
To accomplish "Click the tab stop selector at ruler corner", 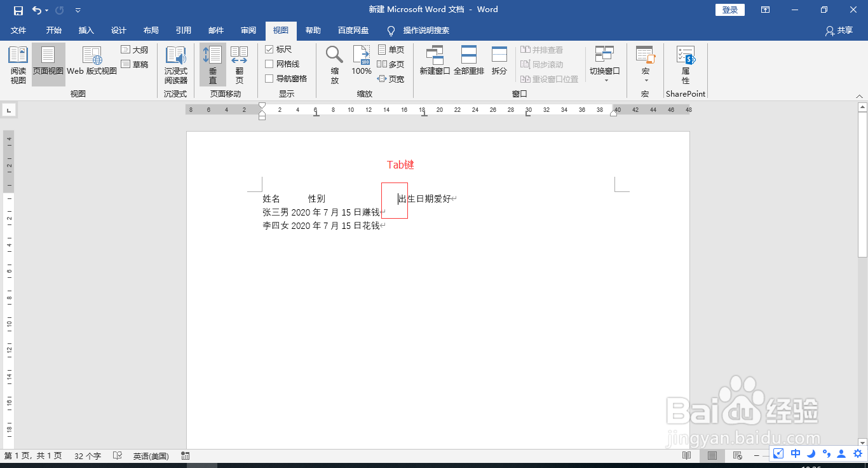I will 9,110.
